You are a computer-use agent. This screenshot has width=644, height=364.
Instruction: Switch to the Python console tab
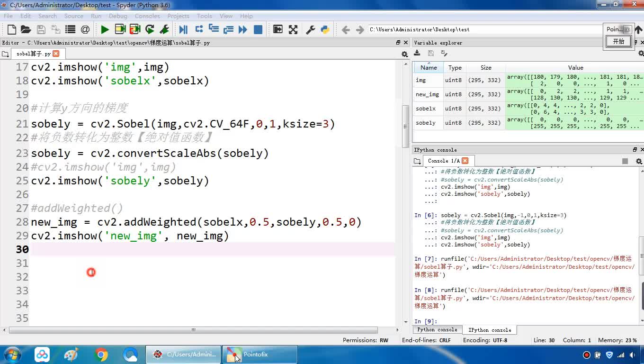click(437, 330)
